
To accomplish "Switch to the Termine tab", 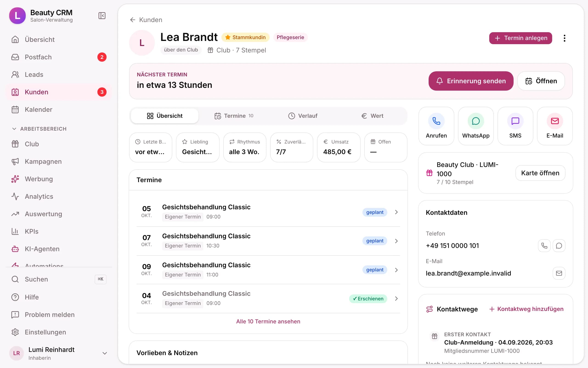I will [x=234, y=116].
